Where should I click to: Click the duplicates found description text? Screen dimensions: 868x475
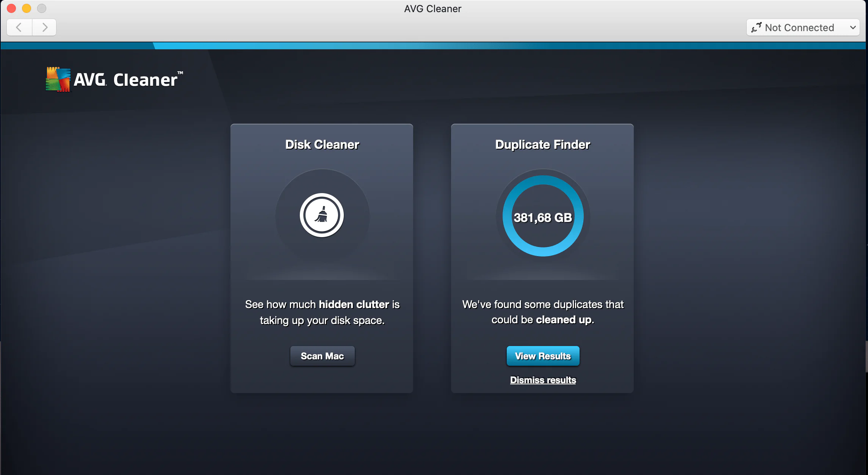click(x=543, y=312)
